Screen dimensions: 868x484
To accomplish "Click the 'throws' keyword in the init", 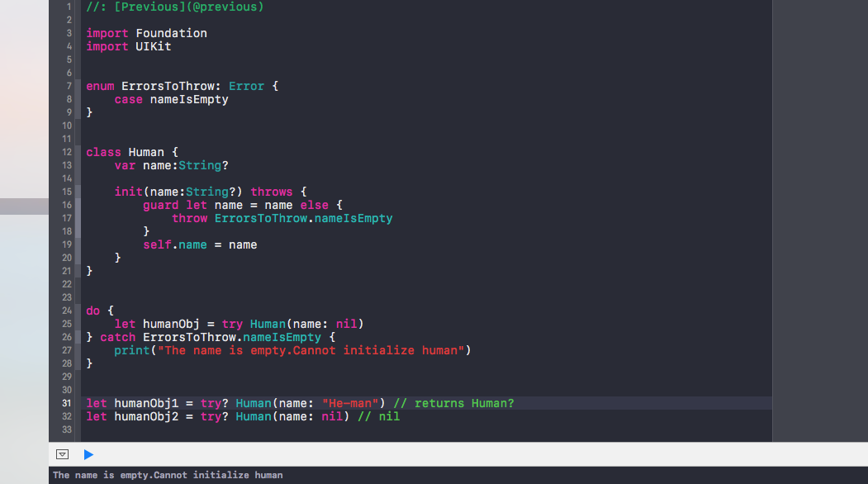I will point(271,192).
